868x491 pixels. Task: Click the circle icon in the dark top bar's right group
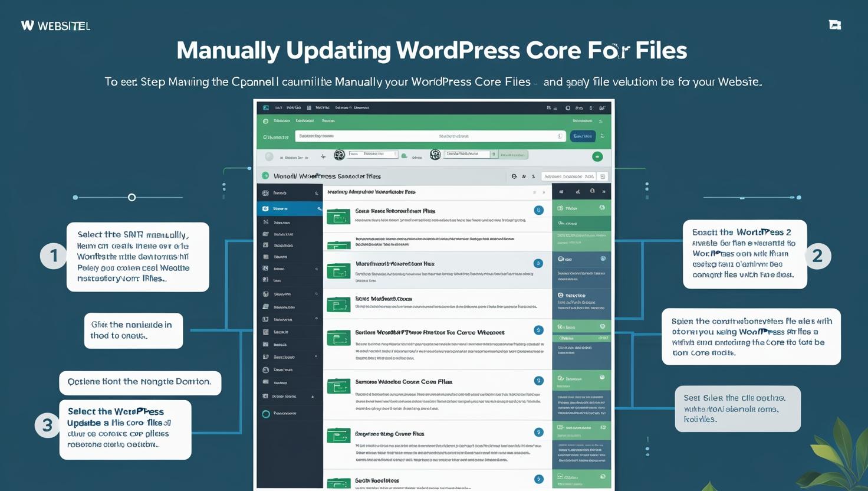(x=568, y=108)
